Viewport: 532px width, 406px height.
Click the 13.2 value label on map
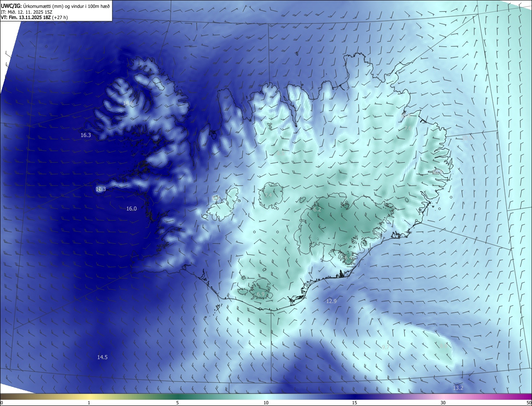[458, 388]
